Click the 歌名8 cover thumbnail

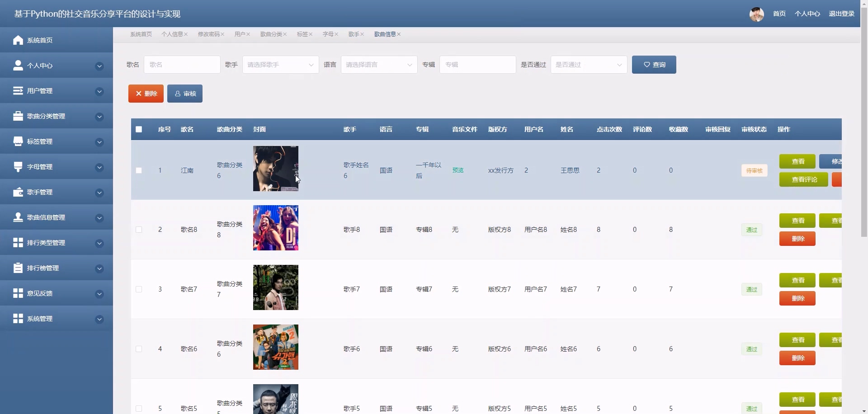(276, 228)
